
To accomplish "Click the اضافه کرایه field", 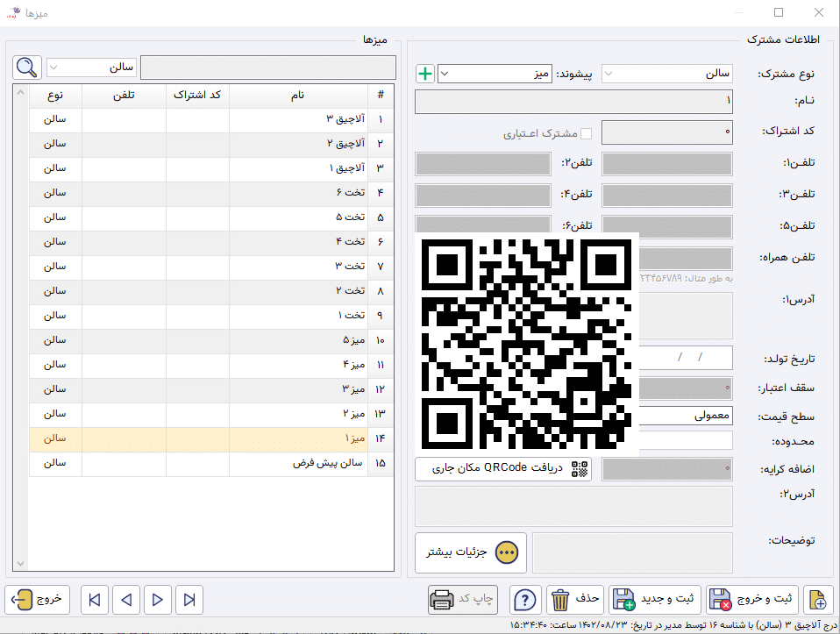I will pos(667,469).
